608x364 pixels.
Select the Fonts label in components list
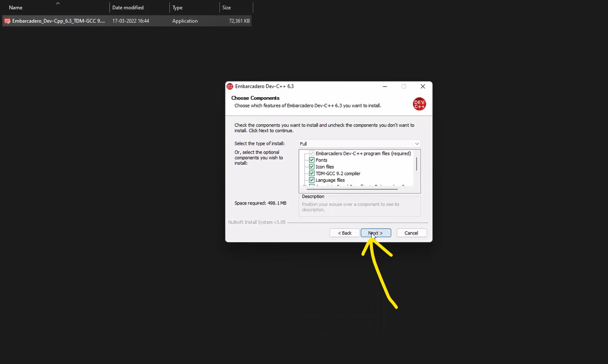point(321,160)
